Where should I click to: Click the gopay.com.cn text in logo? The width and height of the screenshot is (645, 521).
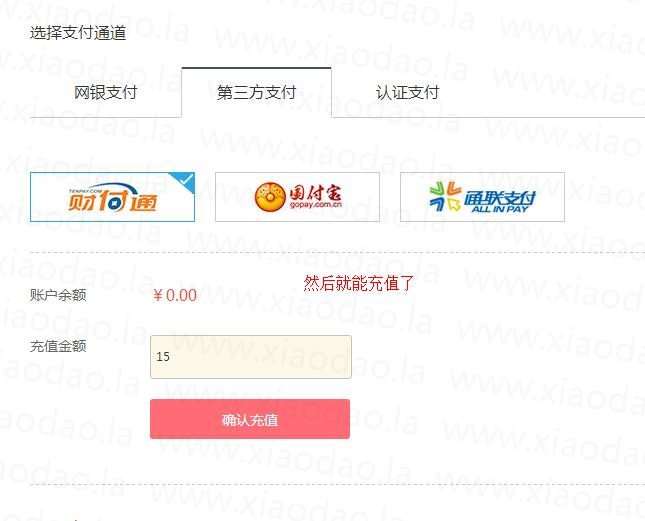[x=316, y=205]
